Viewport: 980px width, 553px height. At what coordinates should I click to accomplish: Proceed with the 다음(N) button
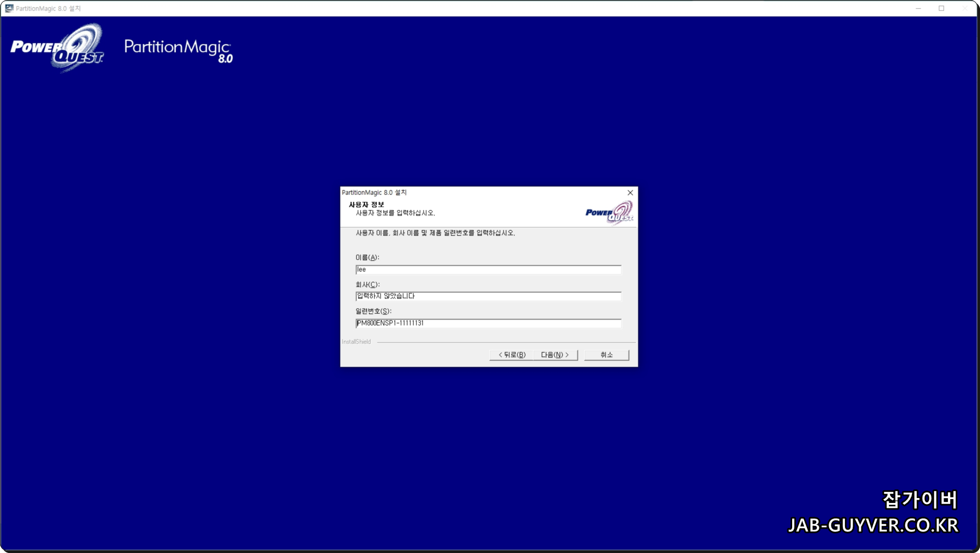(x=555, y=355)
